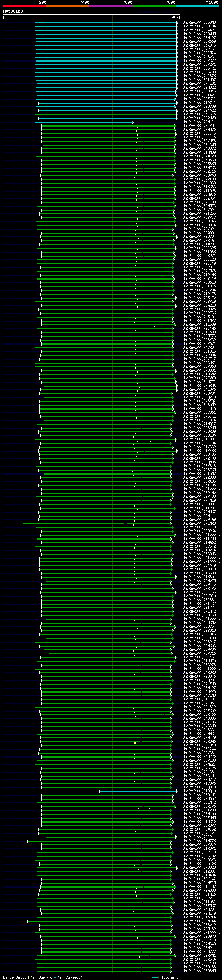
Task: Select hit label UniRef100_A6GDN3
Action: pyautogui.click(x=199, y=554)
